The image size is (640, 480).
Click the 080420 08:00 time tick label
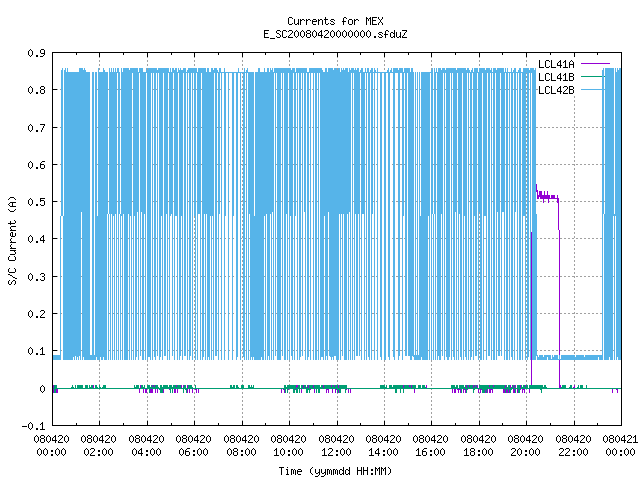click(x=241, y=446)
